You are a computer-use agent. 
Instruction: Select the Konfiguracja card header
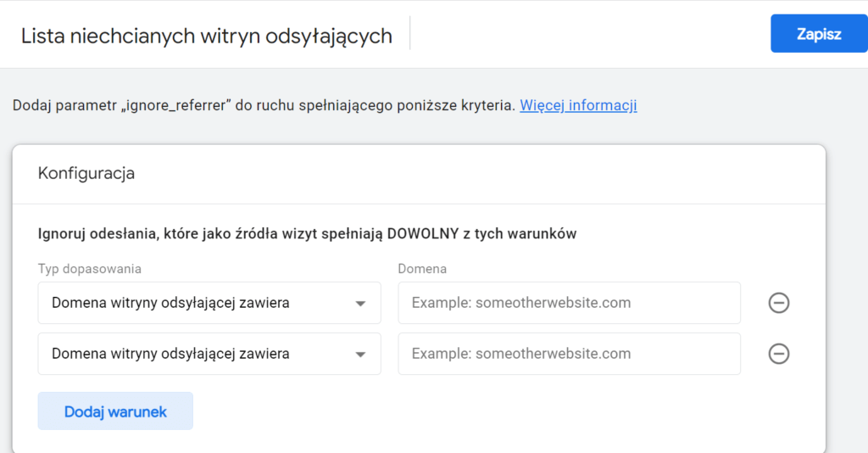86,173
